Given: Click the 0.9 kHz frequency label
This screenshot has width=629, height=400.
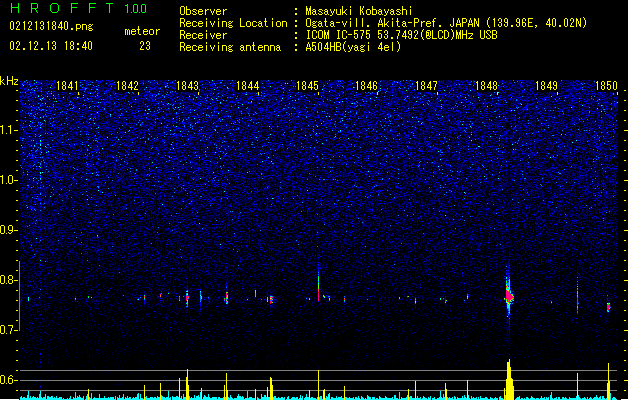Looking at the screenshot, I should click(8, 230).
